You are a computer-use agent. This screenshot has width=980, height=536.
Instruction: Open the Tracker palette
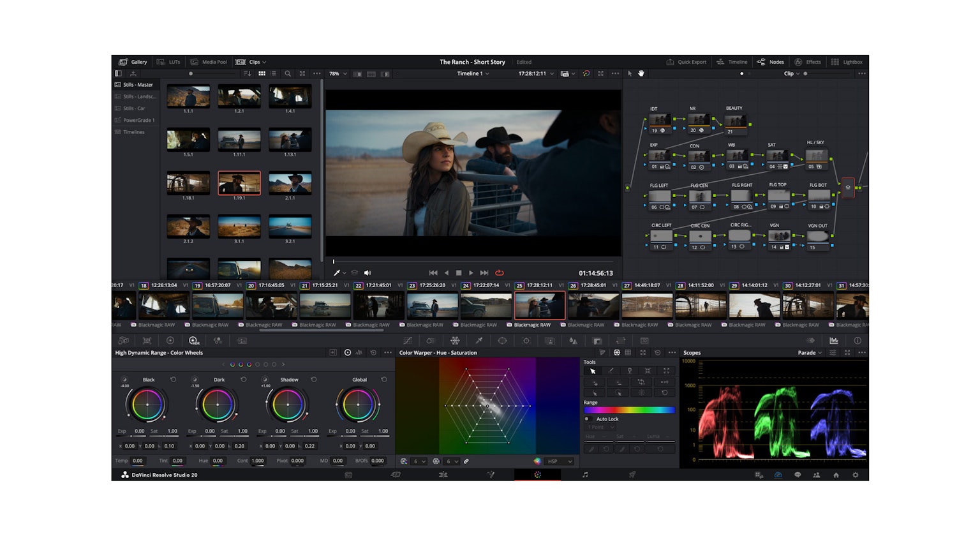pos(526,340)
